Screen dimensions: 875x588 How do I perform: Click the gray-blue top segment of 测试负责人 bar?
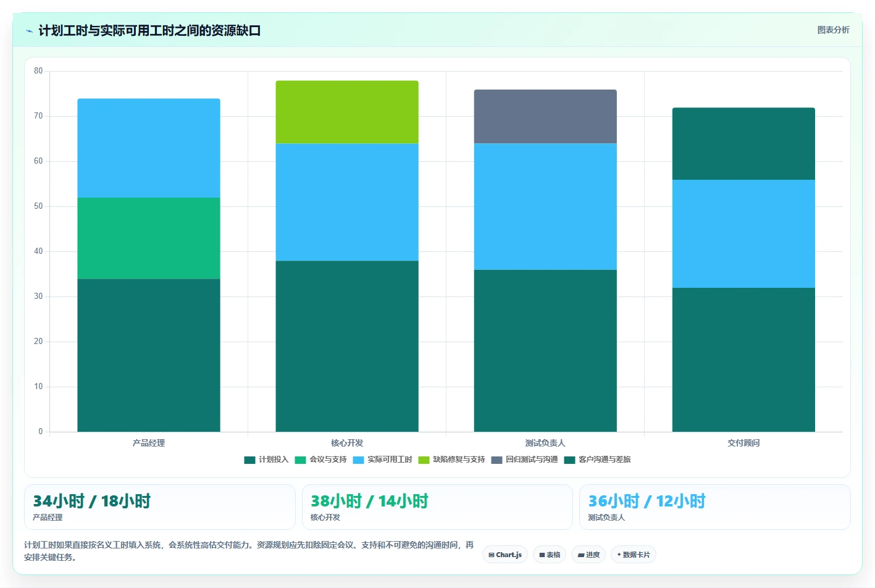[545, 117]
